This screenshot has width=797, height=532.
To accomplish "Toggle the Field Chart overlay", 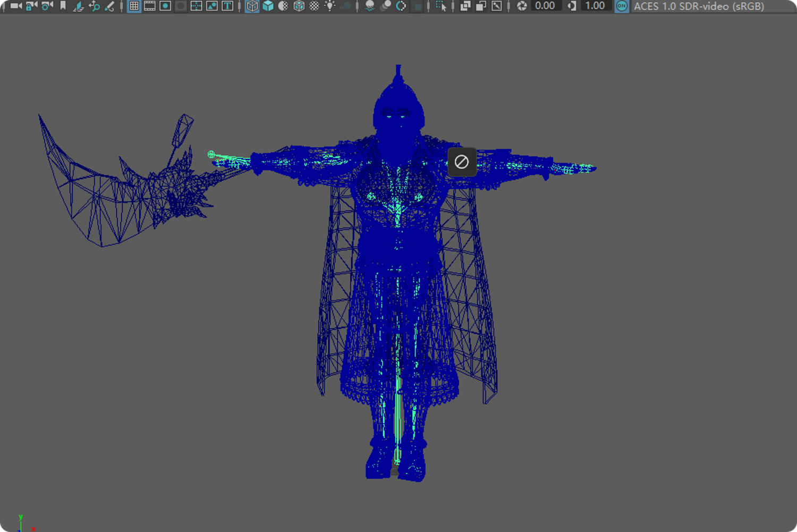I will click(x=196, y=6).
